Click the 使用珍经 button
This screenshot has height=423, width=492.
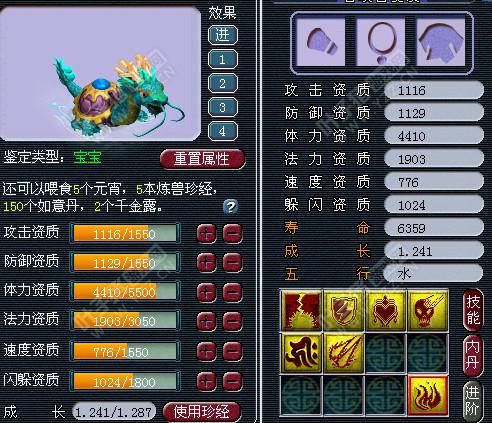point(202,412)
